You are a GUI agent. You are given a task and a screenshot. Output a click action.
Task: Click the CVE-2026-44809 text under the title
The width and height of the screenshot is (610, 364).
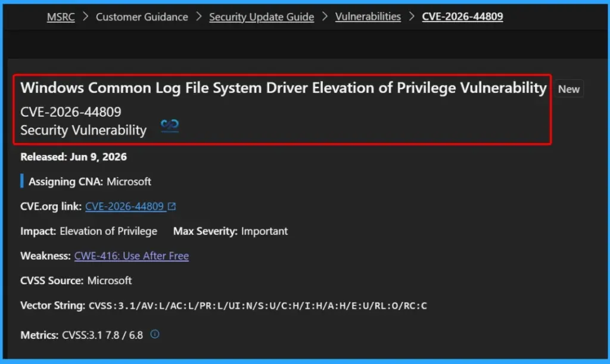point(71,112)
